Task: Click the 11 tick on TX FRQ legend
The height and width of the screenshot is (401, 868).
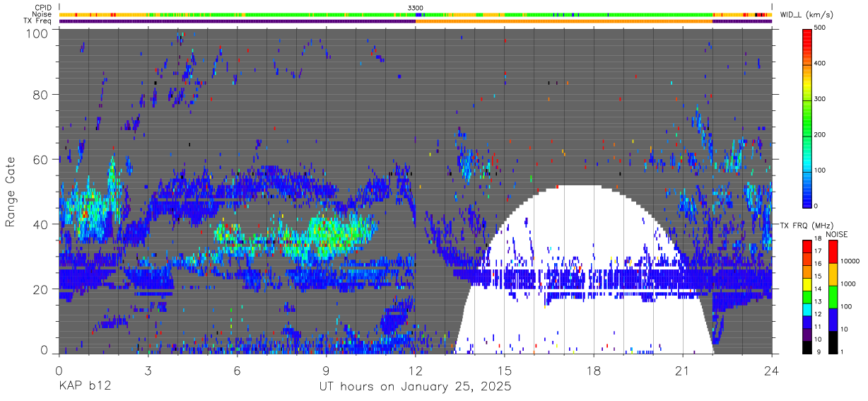Action: (818, 327)
